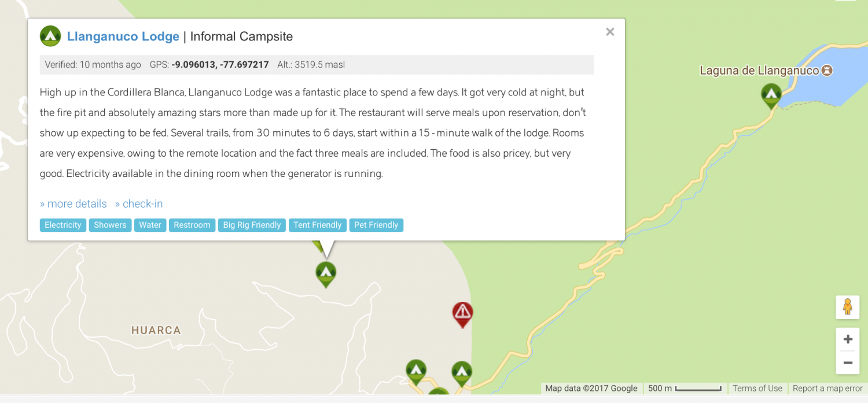This screenshot has width=868, height=403.
Task: Select the Pet Friendly tag
Action: [376, 225]
